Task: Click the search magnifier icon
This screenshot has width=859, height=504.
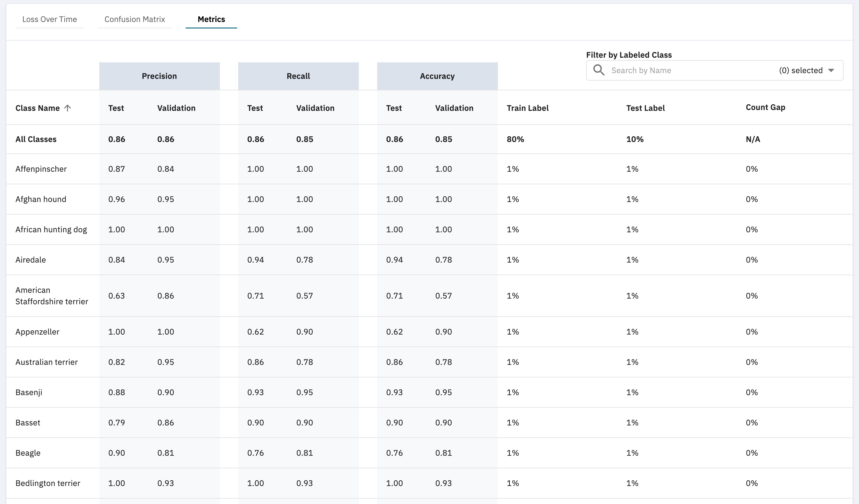Action: pos(598,70)
